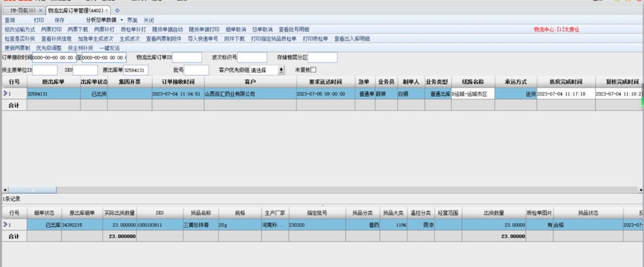
Task: Click 修改运输方式
Action: (20, 30)
